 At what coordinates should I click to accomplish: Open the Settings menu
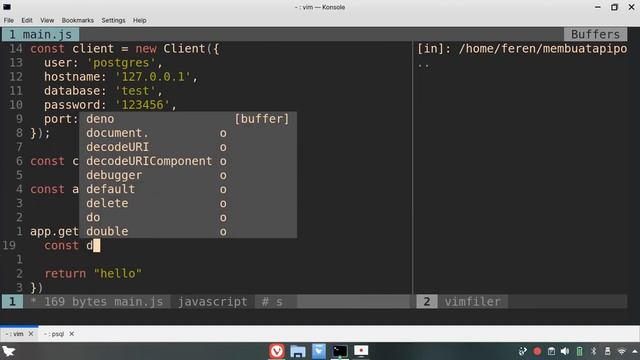[x=113, y=20]
